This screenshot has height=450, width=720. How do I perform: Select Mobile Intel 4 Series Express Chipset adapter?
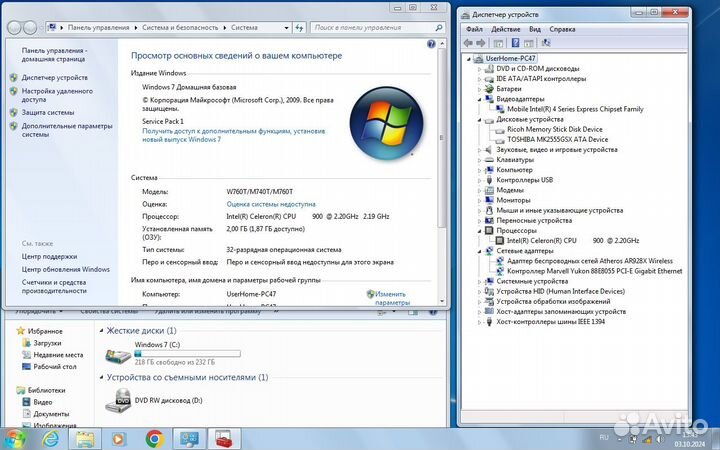pos(575,109)
